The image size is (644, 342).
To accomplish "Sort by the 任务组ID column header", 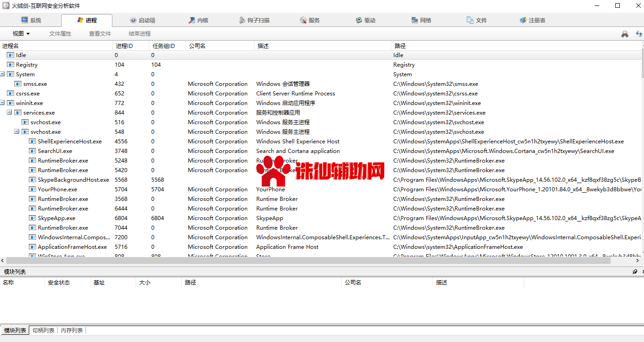I will coord(167,46).
